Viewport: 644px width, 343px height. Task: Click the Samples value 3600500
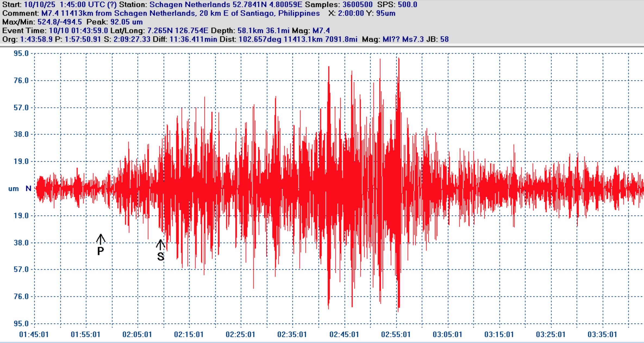coord(357,5)
